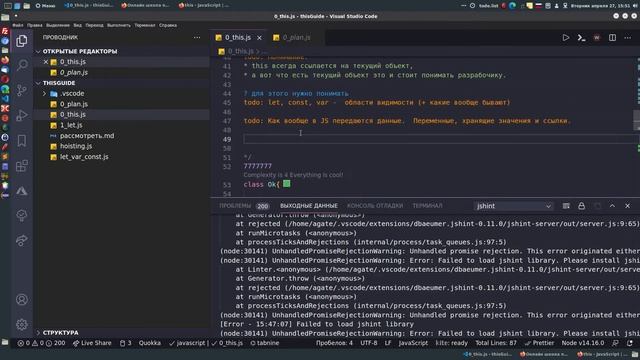The height and width of the screenshot is (360, 640).
Task: Clear the output panel contents
Action: 566,206
